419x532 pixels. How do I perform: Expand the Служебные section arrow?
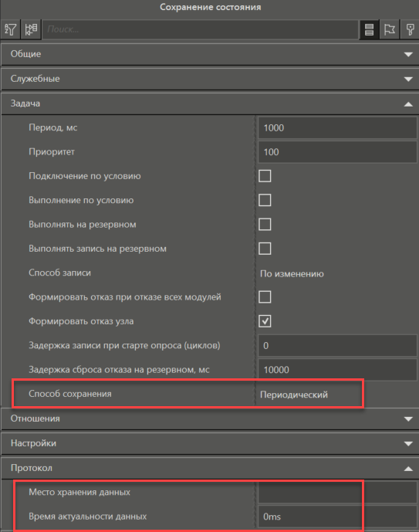408,79
